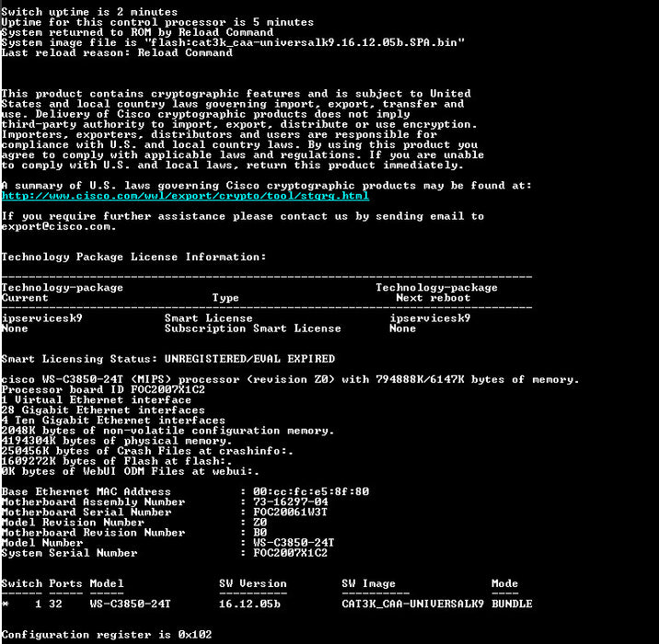This screenshot has height=644, width=659.
Task: Click Motherboard Serial Number FOC20061W3T
Action: tap(290, 512)
